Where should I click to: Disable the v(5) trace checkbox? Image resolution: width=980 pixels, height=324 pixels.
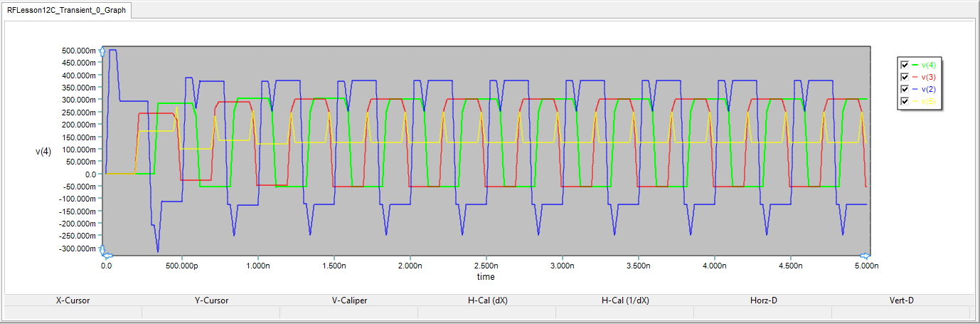pyautogui.click(x=905, y=101)
